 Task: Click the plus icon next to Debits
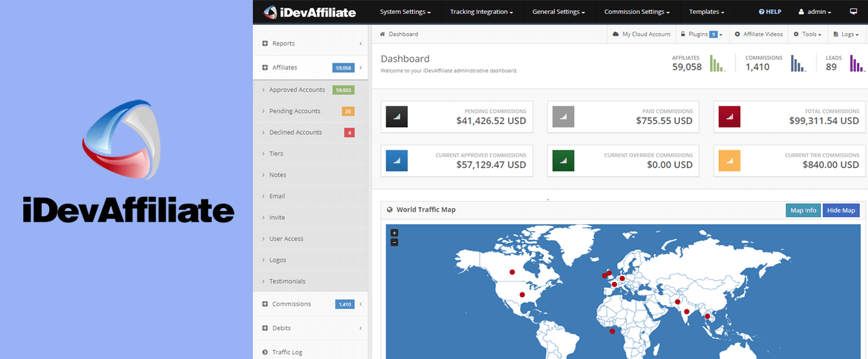(x=265, y=328)
